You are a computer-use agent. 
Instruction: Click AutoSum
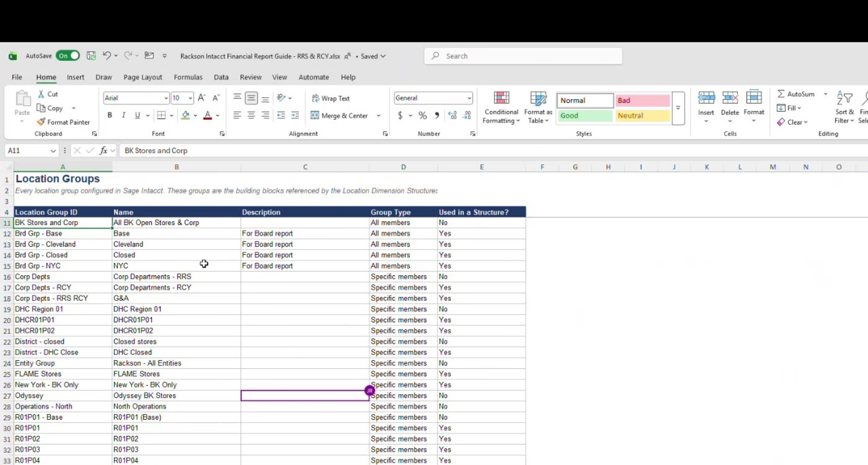pyautogui.click(x=796, y=94)
